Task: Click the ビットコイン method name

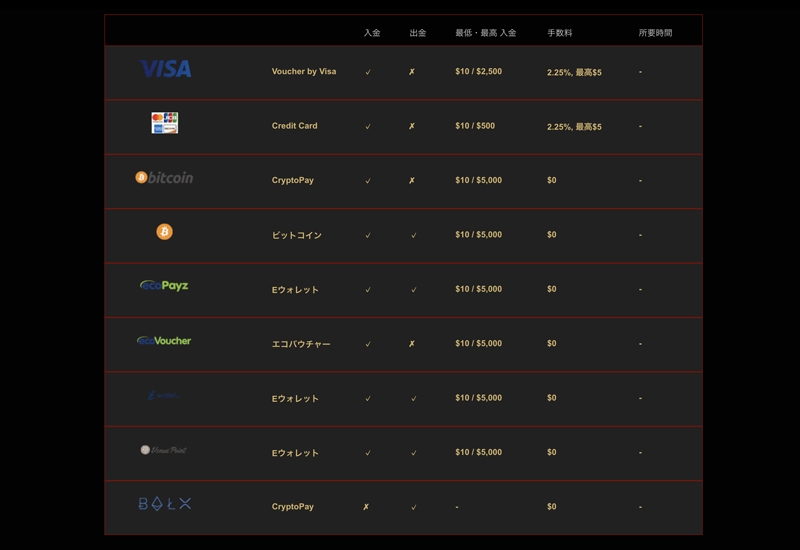Action: tap(297, 235)
